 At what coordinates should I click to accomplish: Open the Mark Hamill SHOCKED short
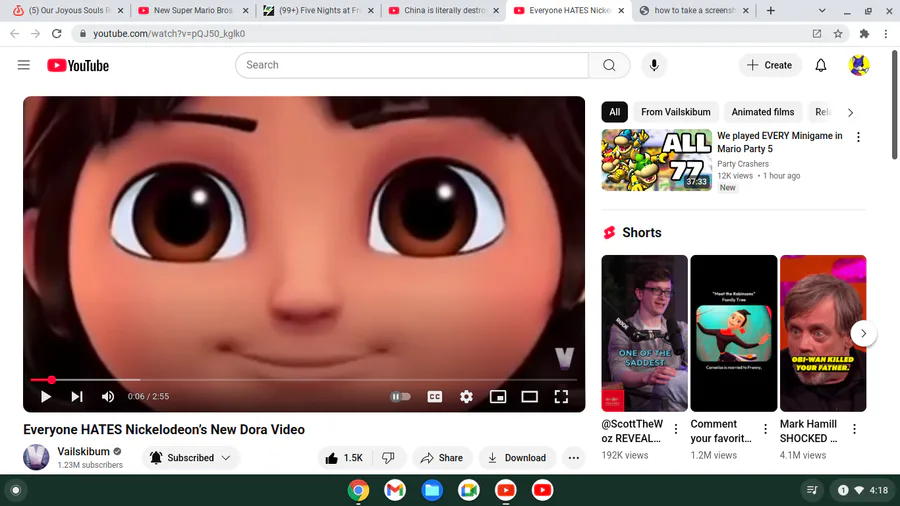click(x=823, y=333)
